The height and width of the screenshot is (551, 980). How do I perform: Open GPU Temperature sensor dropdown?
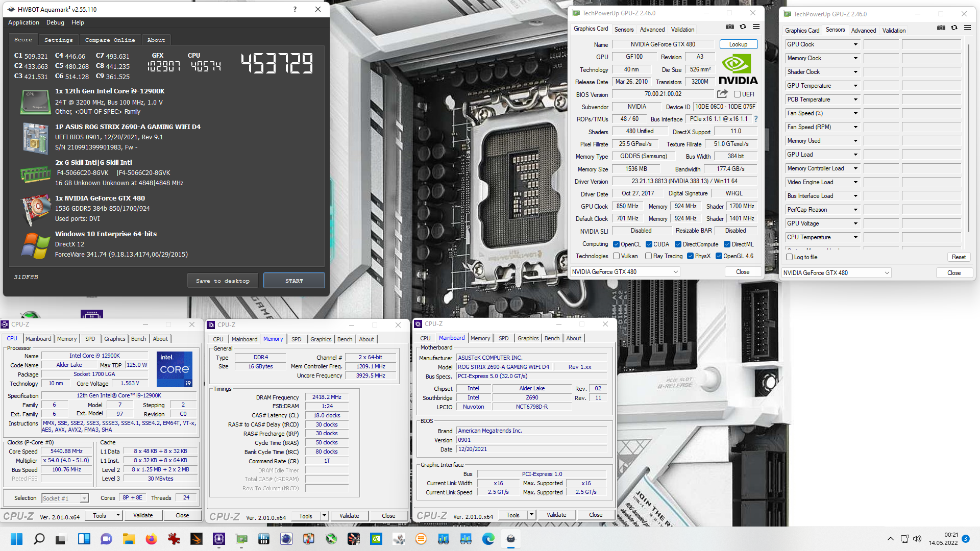coord(855,86)
